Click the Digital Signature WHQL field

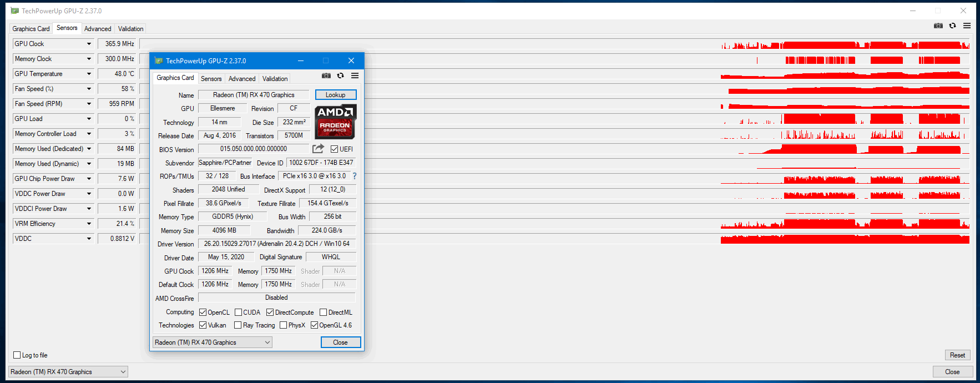point(331,257)
